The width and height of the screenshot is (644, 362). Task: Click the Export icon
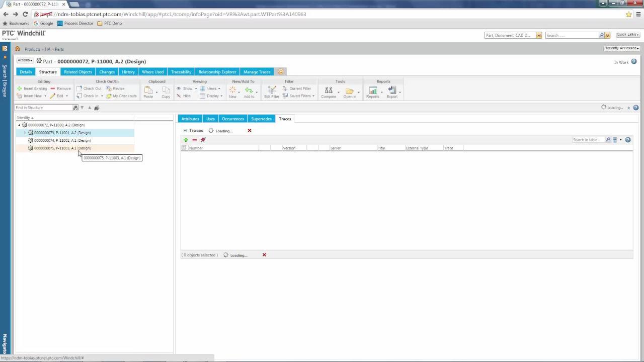[x=392, y=91]
